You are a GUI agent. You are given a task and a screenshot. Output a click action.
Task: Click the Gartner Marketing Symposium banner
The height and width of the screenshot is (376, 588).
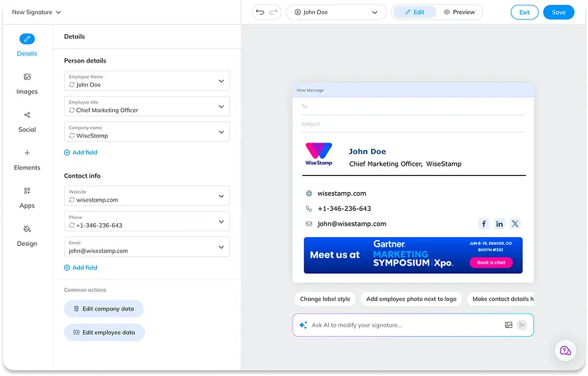[413, 255]
